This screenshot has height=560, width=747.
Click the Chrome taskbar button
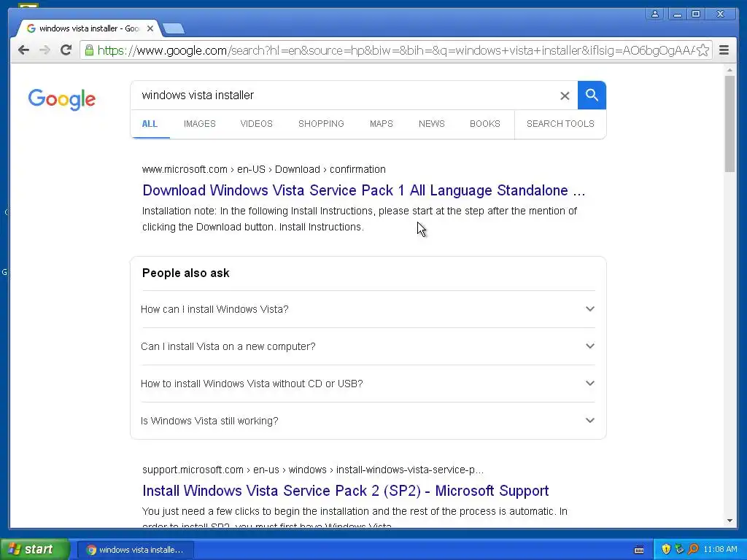(135, 550)
